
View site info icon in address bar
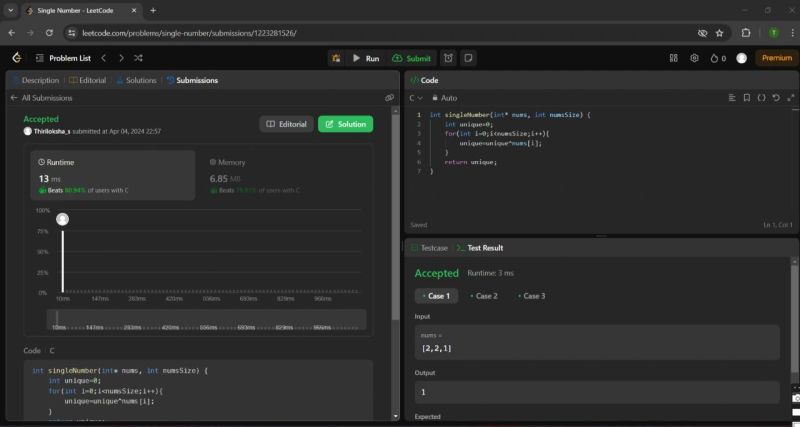[72, 33]
